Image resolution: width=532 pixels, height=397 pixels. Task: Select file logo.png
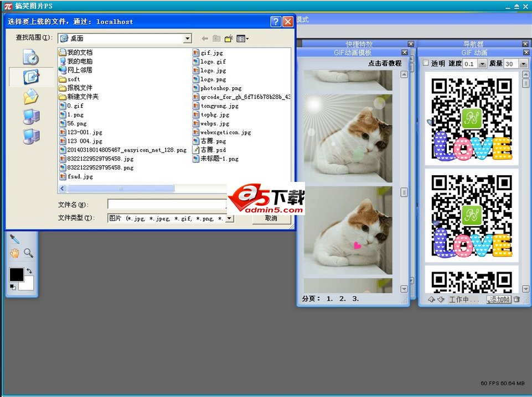pos(209,79)
